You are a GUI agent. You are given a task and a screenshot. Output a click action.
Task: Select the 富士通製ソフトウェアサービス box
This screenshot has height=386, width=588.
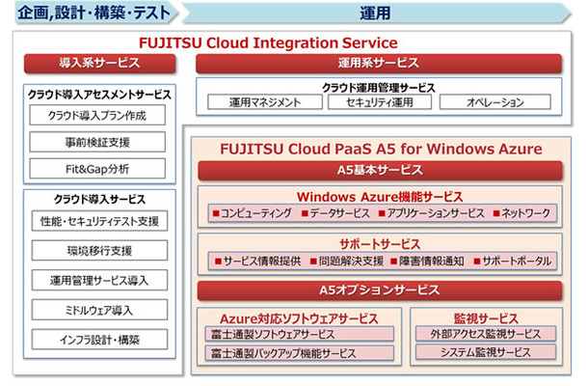point(299,334)
